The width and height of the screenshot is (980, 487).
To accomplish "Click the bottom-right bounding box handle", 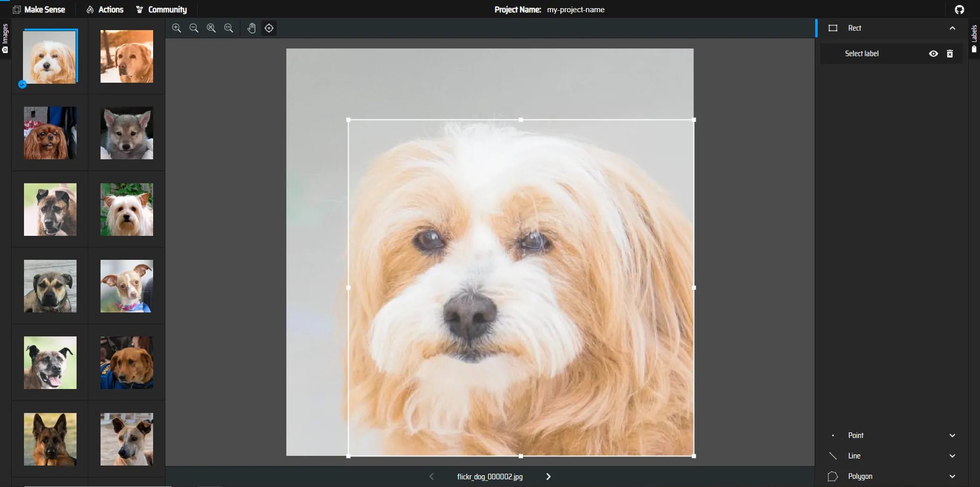I will coord(694,456).
